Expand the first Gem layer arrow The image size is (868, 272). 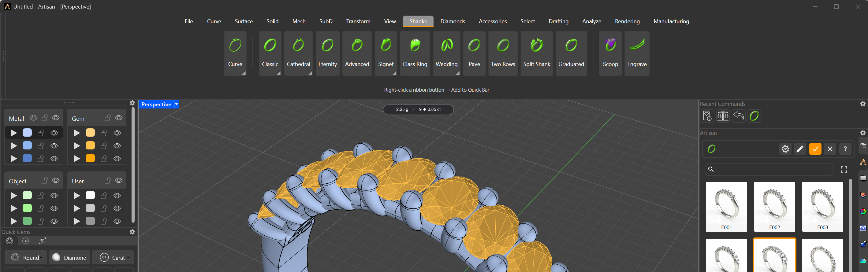click(77, 133)
